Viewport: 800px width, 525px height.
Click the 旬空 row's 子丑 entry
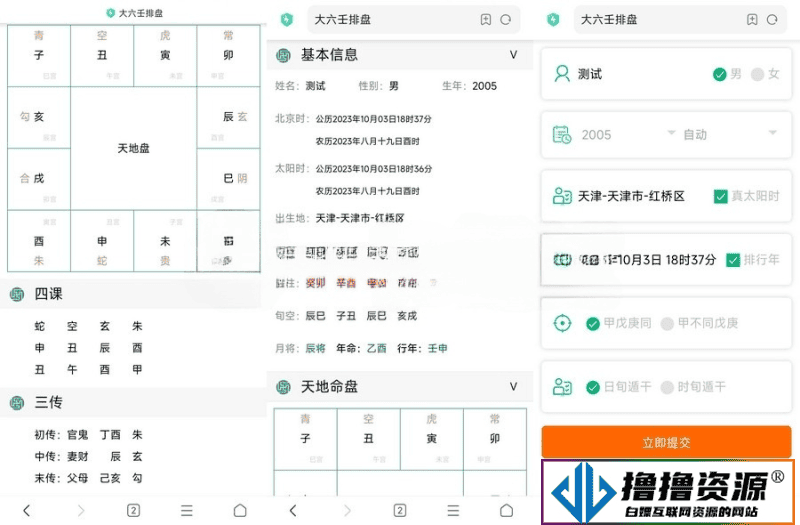[x=346, y=316]
